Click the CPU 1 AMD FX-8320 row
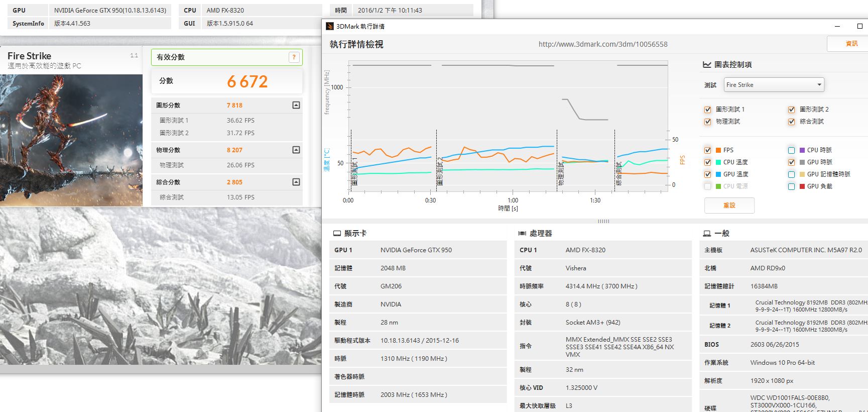The width and height of the screenshot is (868, 412). (x=603, y=250)
